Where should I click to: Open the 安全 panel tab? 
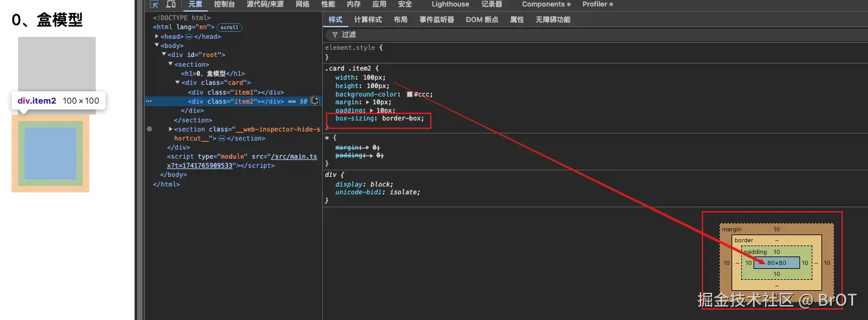click(405, 5)
